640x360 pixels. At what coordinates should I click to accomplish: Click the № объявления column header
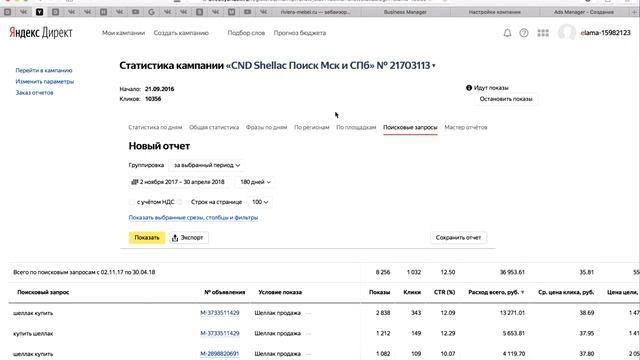point(224,292)
